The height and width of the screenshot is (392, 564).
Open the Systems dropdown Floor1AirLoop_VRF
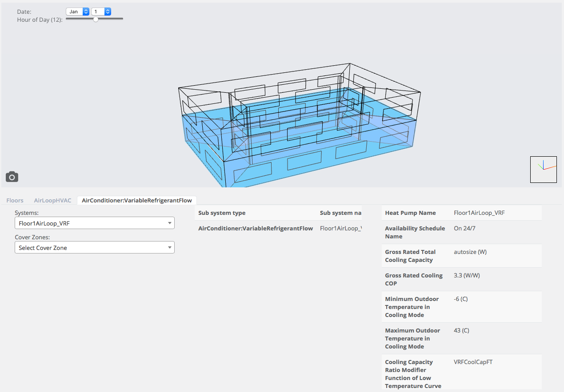(95, 223)
